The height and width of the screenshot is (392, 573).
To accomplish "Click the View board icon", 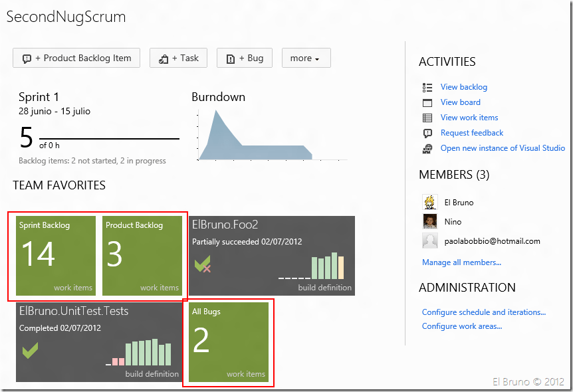I will click(427, 102).
